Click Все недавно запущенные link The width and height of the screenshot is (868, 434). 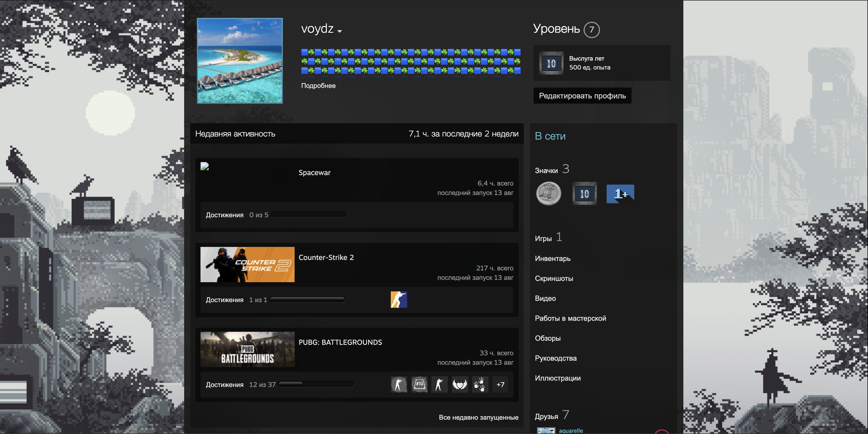478,417
